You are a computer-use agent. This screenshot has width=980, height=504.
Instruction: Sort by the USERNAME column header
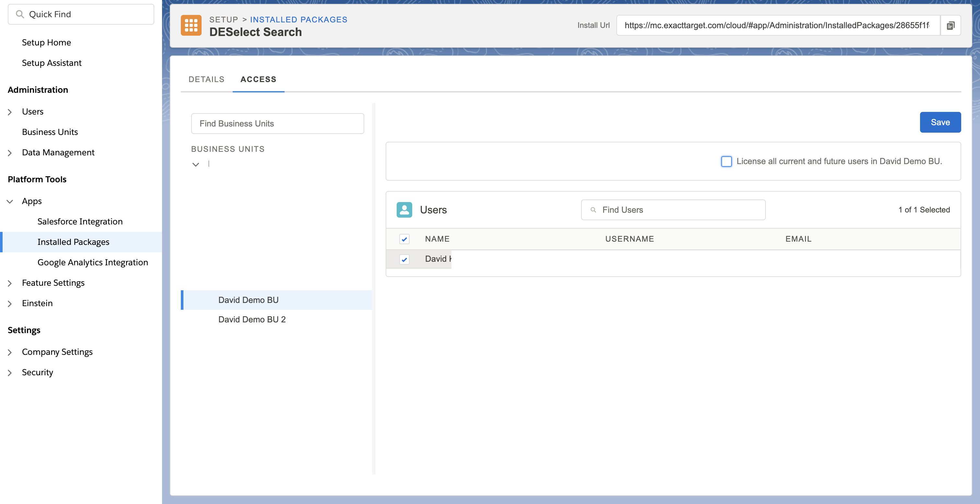click(630, 239)
